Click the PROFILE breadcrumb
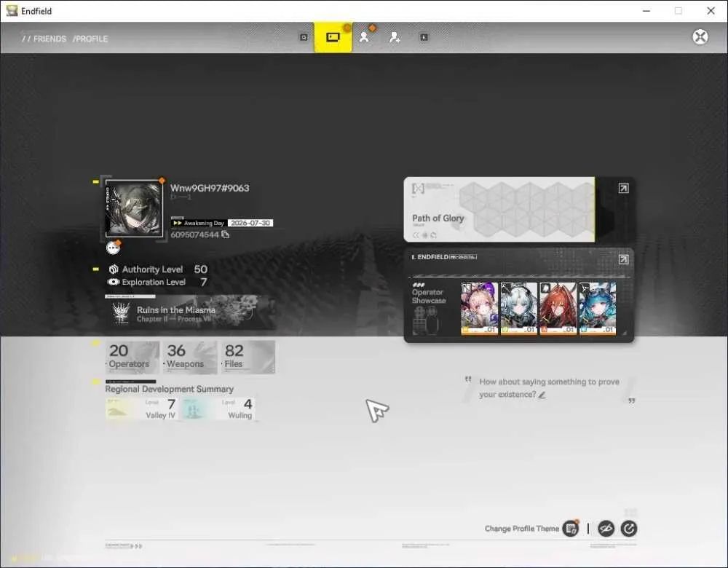This screenshot has width=728, height=568. (92, 39)
